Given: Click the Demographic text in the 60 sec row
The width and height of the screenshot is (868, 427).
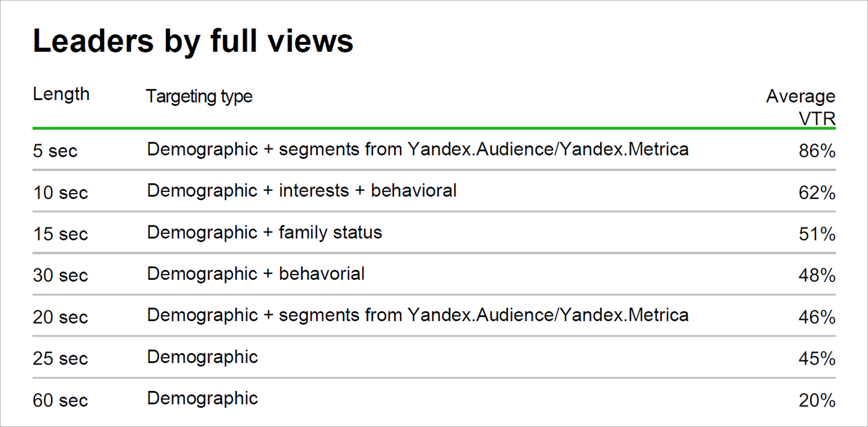Looking at the screenshot, I should [202, 398].
